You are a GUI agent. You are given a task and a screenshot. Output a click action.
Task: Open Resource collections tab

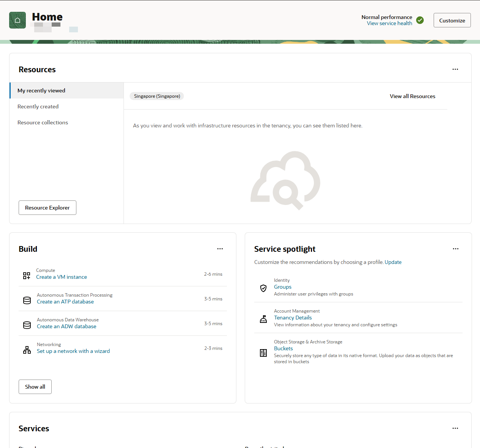[67, 122]
